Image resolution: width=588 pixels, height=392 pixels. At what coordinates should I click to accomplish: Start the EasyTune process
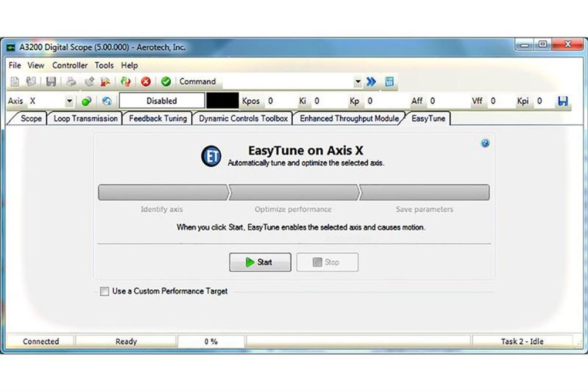coord(260,262)
